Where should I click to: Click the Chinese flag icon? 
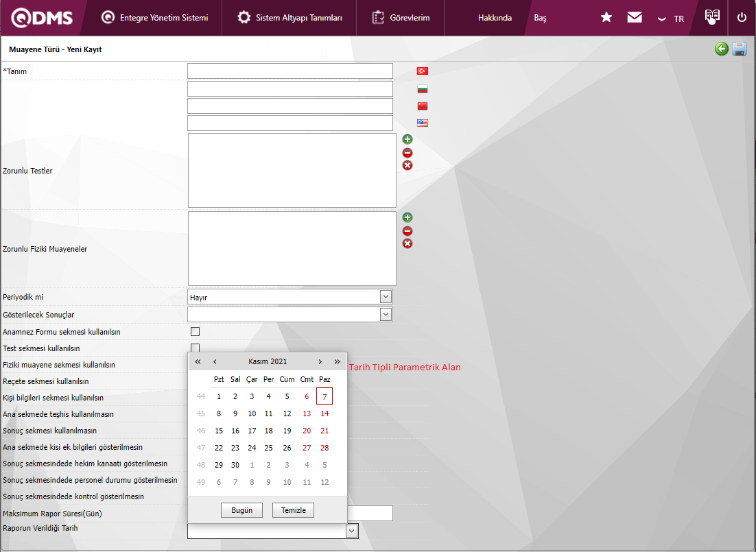point(423,106)
